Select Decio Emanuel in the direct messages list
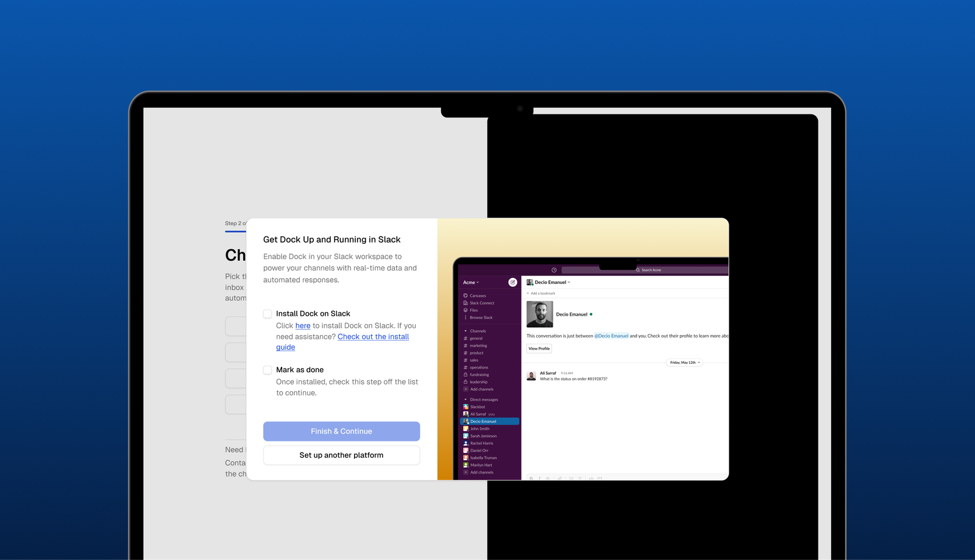Viewport: 975px width, 560px height. coord(489,422)
